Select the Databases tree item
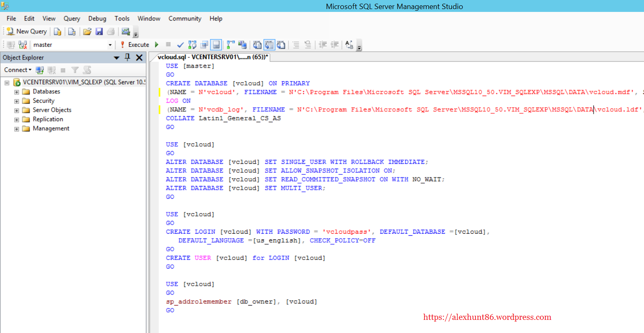 (46, 92)
